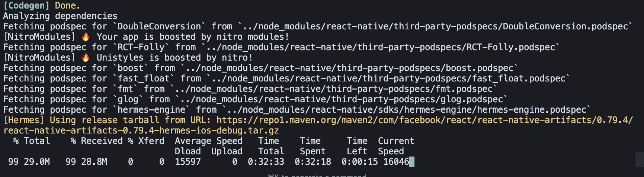Click the '[Codegen] Done.' line
Screen dimensions: 644x177
42,5
